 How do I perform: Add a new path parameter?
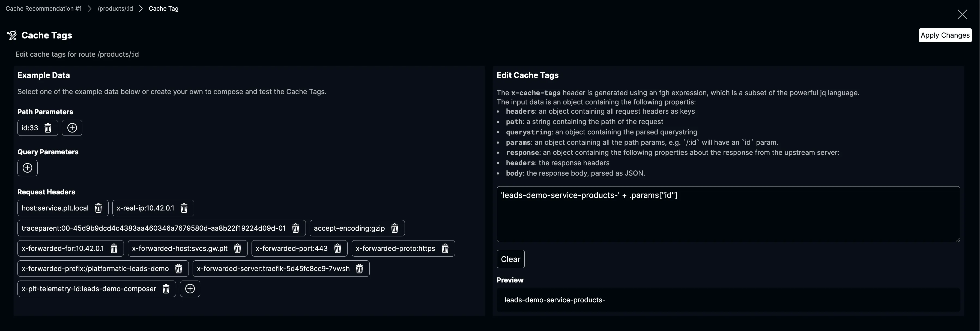click(72, 128)
